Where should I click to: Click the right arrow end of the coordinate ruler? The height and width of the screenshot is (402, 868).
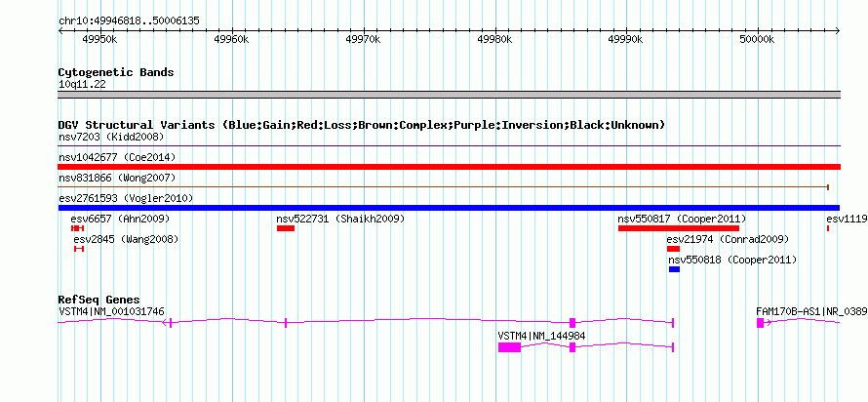click(838, 30)
